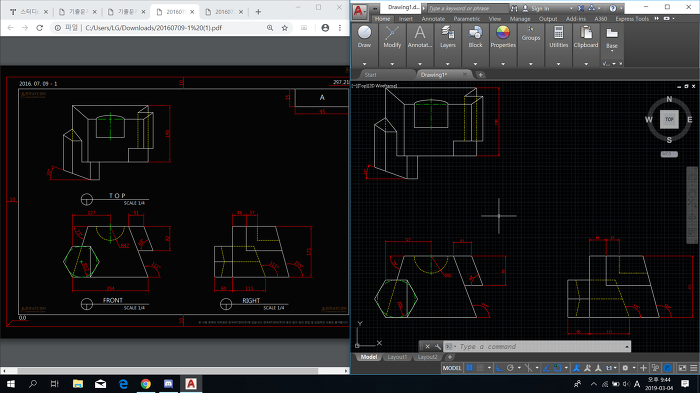This screenshot has width=700, height=393.
Task: Click Sign In in AutoCAD title bar
Action: click(540, 8)
